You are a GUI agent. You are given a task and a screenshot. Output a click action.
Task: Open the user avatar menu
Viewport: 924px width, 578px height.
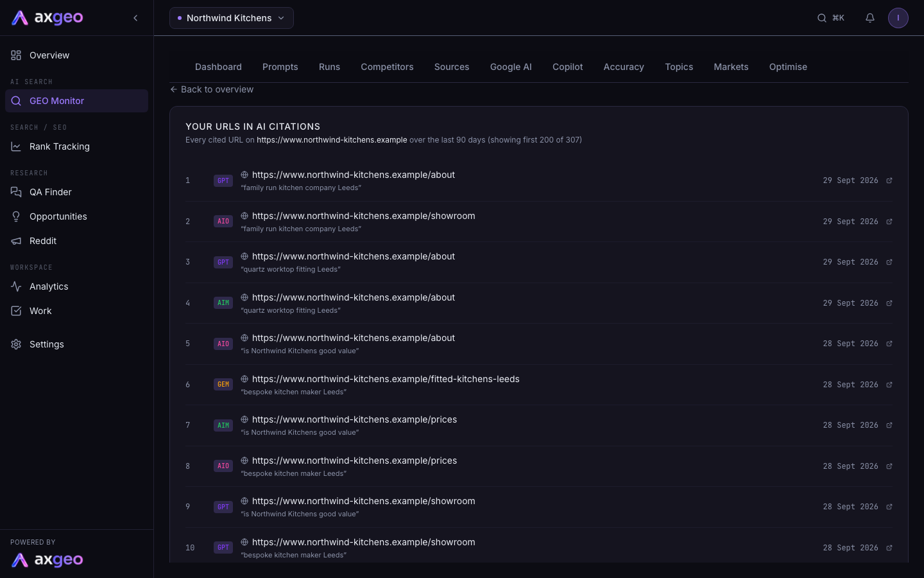click(898, 18)
